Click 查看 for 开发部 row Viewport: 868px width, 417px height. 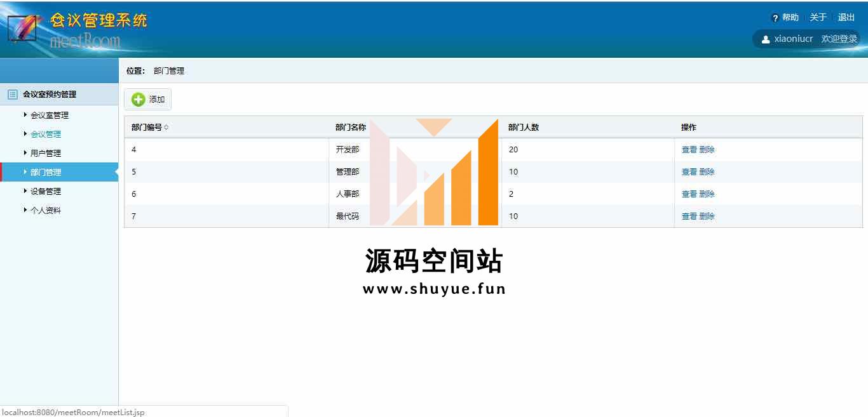tap(689, 150)
